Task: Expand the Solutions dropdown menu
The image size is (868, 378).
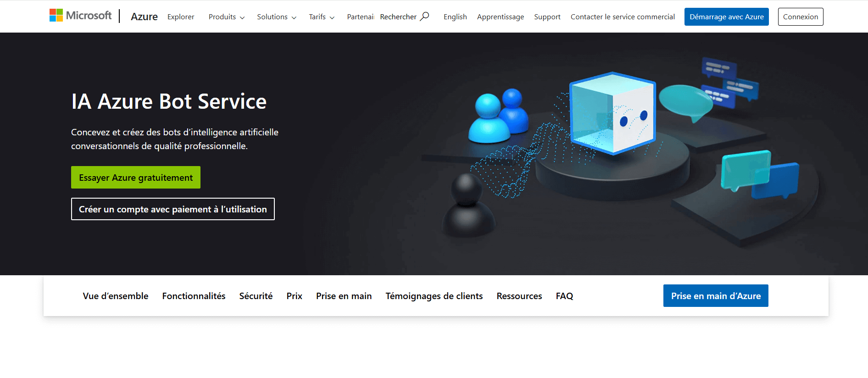Action: coord(277,17)
